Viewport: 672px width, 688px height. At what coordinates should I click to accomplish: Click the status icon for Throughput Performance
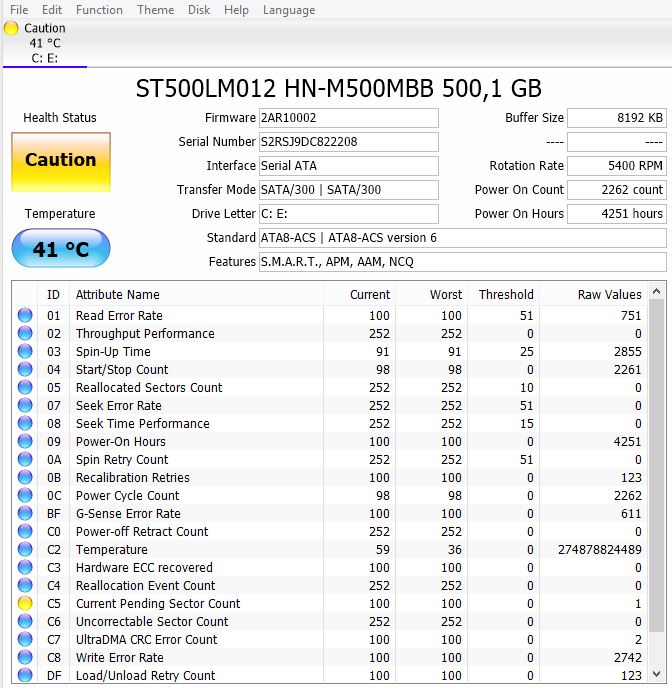(25, 333)
